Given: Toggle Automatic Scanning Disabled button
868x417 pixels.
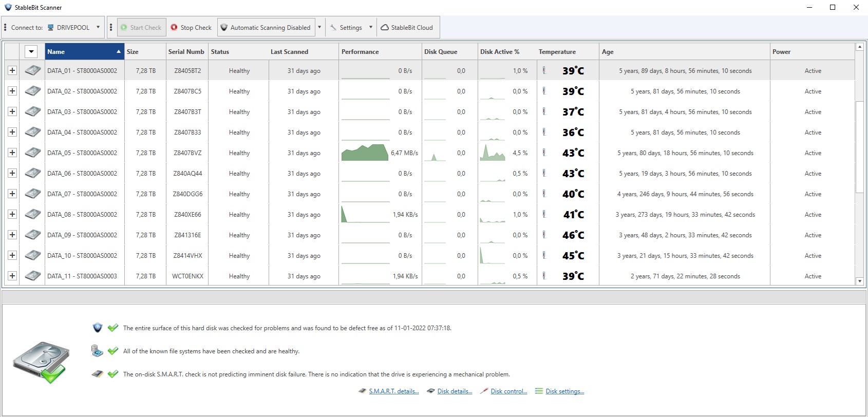Looking at the screenshot, I should [x=266, y=28].
